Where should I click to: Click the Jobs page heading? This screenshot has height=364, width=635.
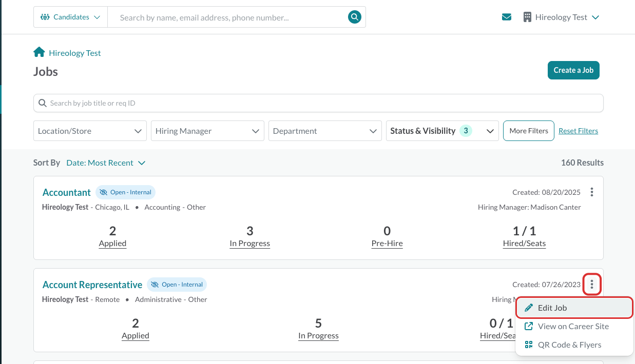pyautogui.click(x=46, y=71)
